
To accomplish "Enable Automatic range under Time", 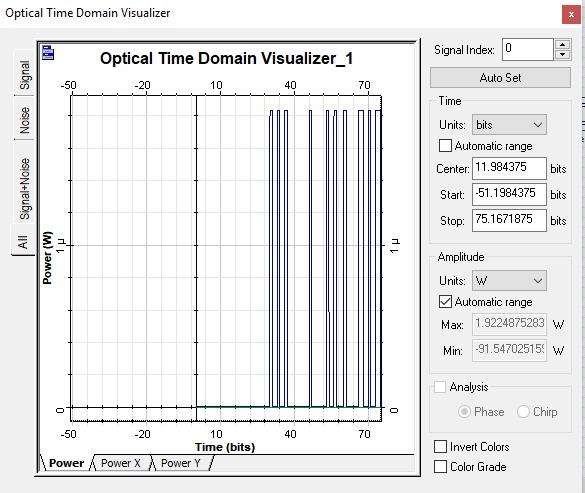I will pos(445,146).
